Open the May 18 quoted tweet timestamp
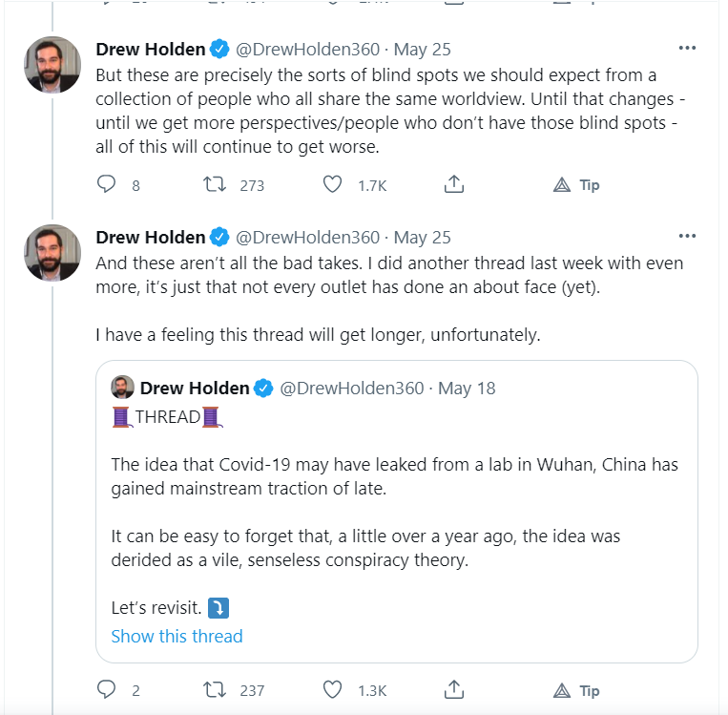 pos(468,389)
